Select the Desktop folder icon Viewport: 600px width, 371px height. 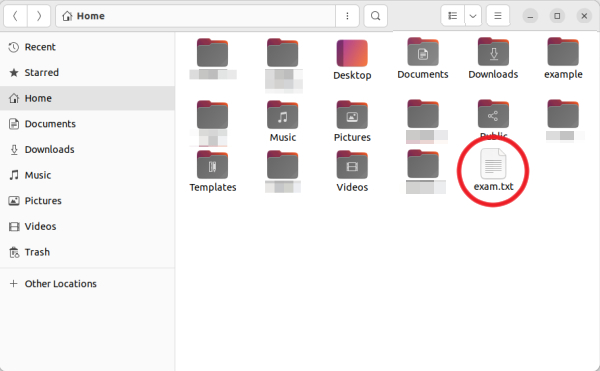pos(352,53)
